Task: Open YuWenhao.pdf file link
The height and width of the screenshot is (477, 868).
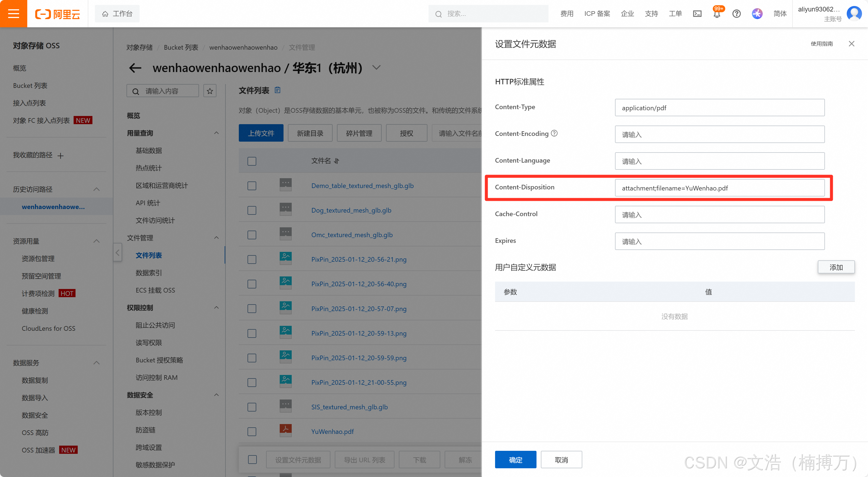Action: point(332,431)
